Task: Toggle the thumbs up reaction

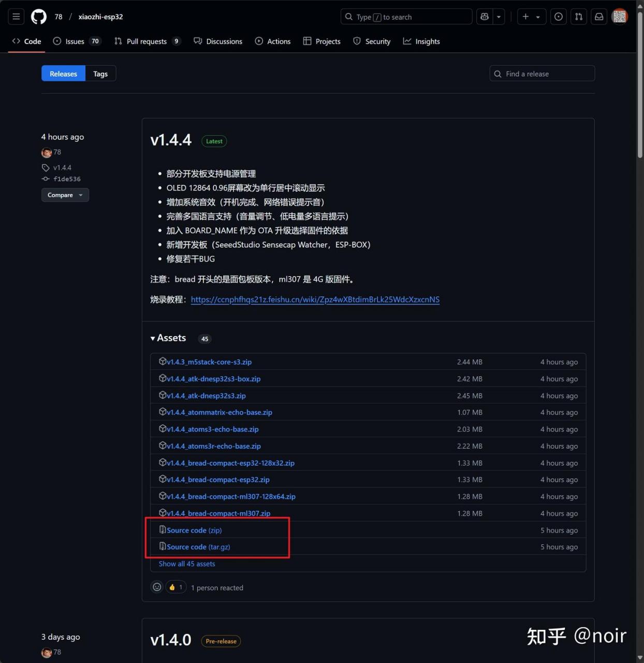Action: pyautogui.click(x=176, y=587)
